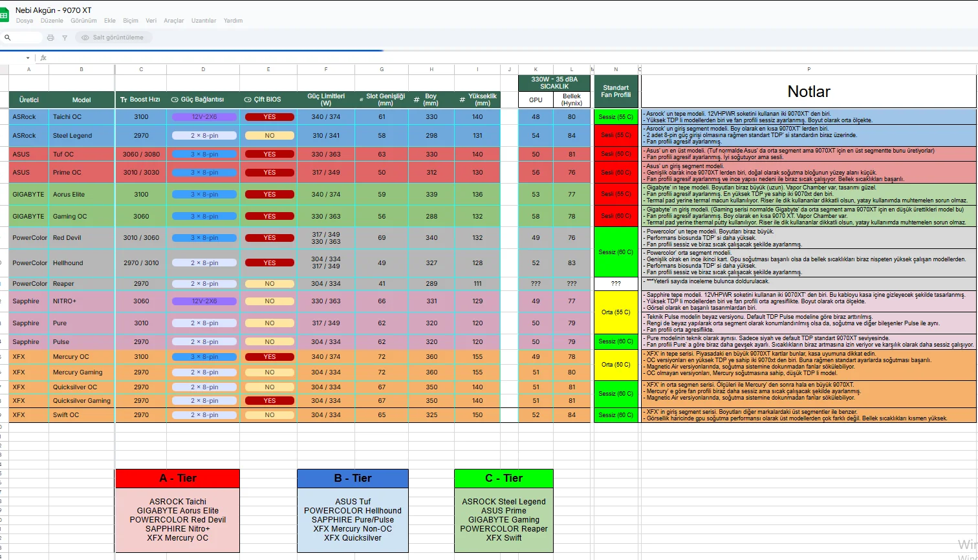Screen dimensions: 978x560
Task: Select the 3060 / 3080 boost value for Tuf OC
Action: 141,155
